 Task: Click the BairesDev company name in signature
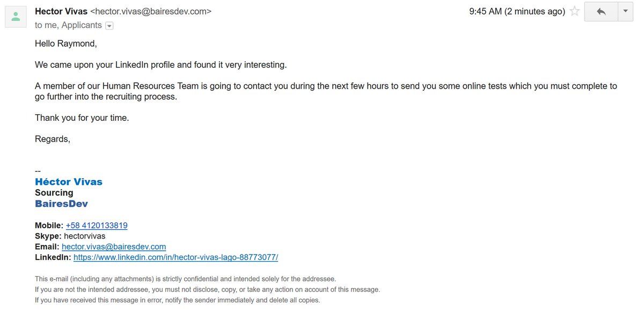tap(61, 204)
